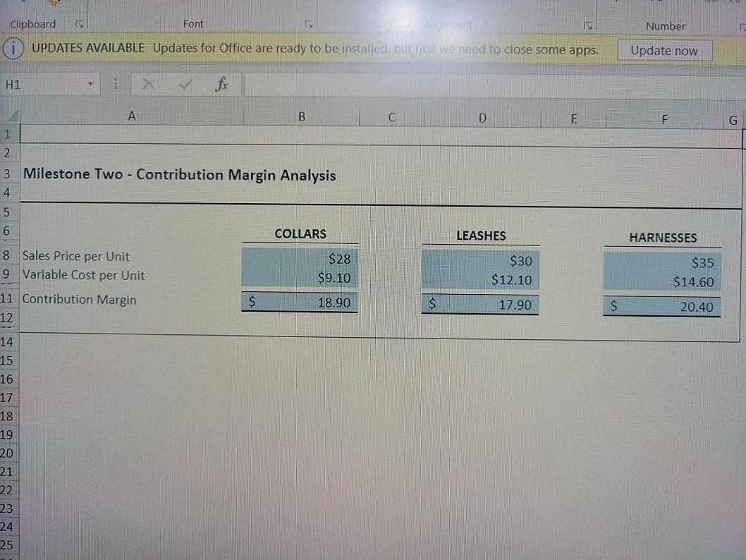Select the Harnesses variable cost cell showing $14.60
Image resolution: width=746 pixels, height=560 pixels.
click(661, 282)
